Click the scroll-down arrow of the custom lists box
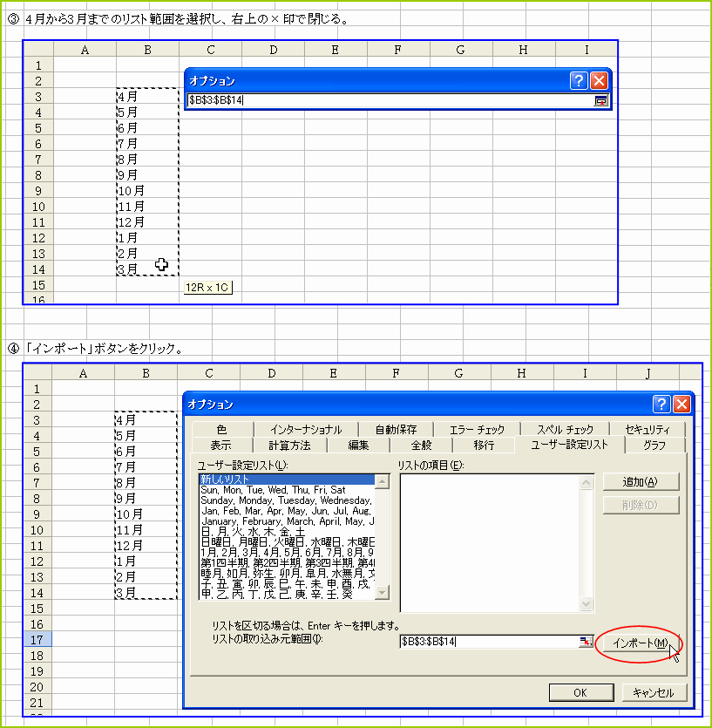This screenshot has height=728, width=712. [x=381, y=592]
